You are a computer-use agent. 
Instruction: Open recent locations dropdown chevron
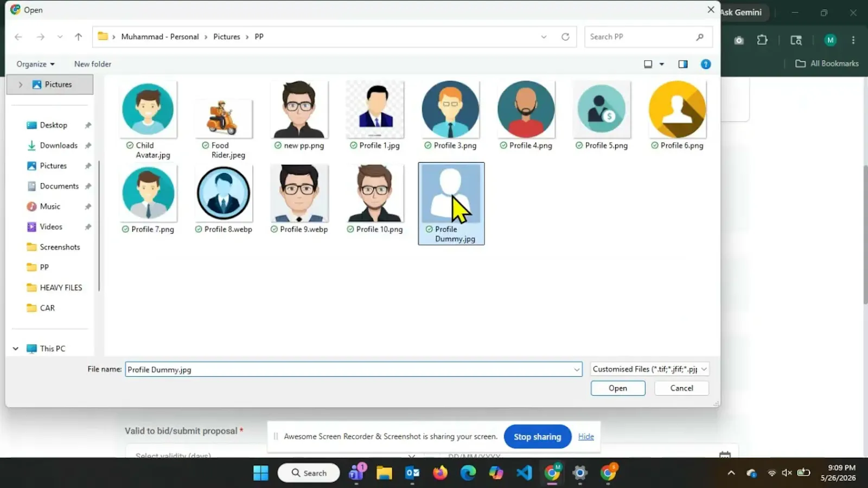pos(60,37)
